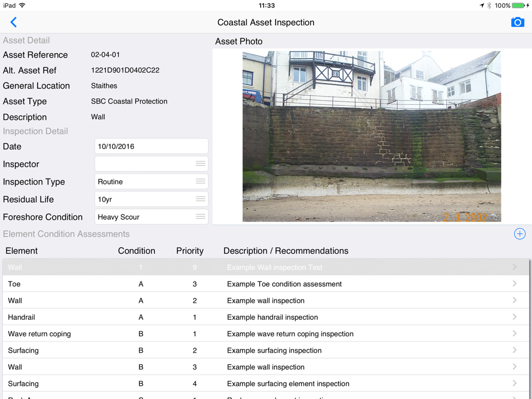Tap the back arrow in navigation bar
Image resolution: width=532 pixels, height=399 pixels.
coord(14,22)
